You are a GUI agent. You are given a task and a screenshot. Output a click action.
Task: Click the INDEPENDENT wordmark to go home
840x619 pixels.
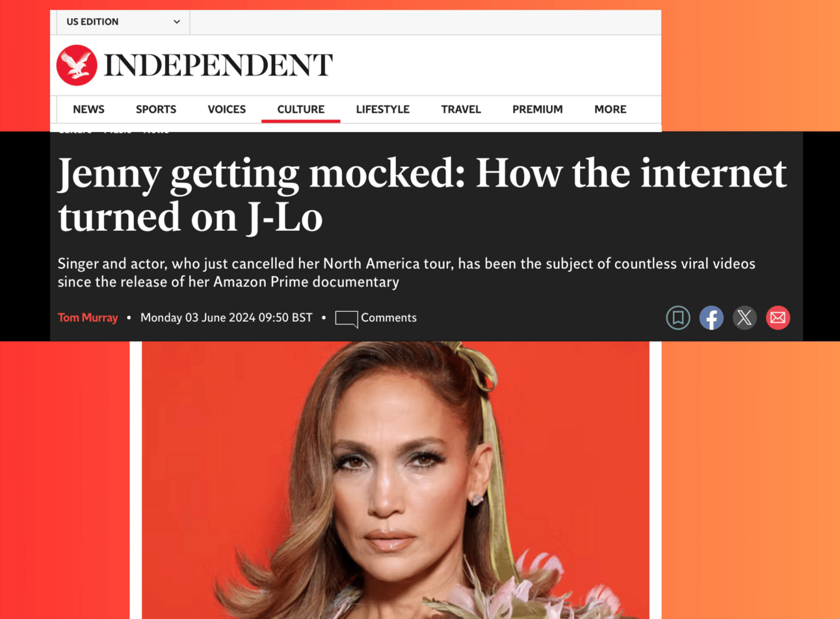click(218, 65)
